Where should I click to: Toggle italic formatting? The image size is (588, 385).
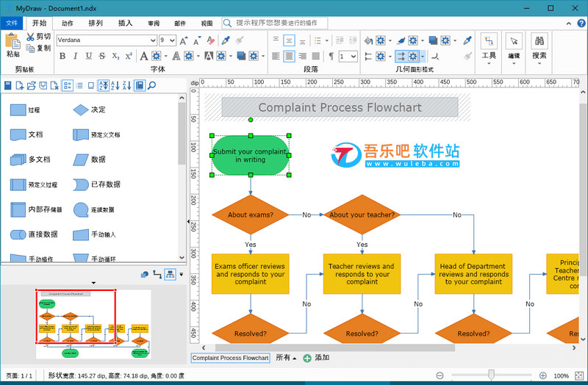point(76,57)
